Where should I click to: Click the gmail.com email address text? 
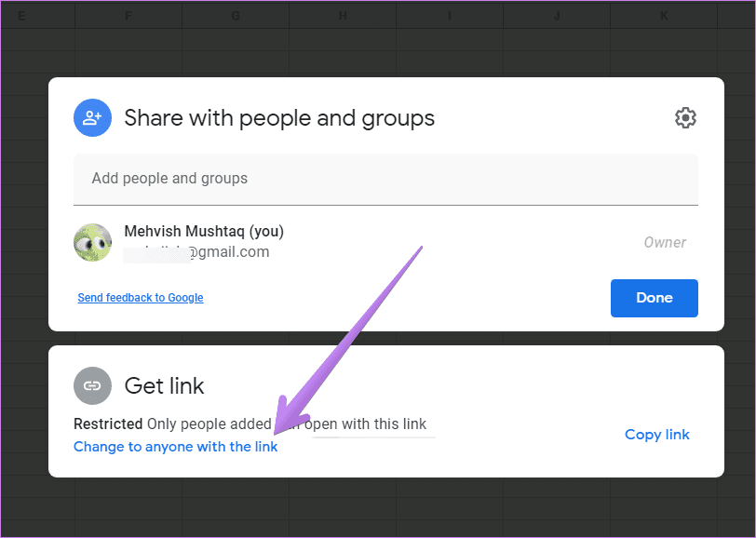pos(196,251)
